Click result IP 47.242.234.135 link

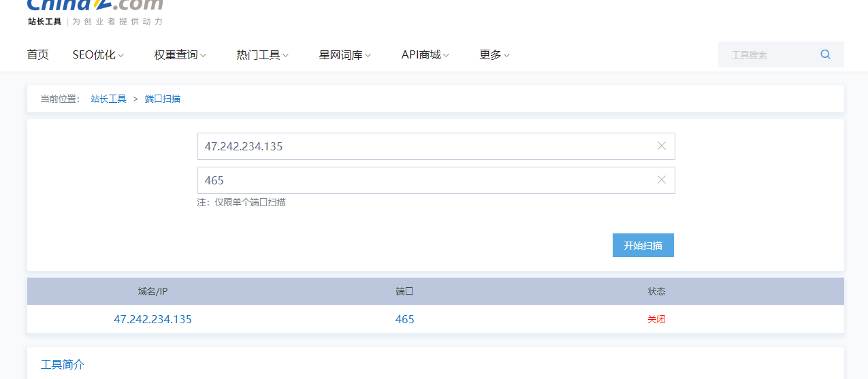tap(152, 319)
